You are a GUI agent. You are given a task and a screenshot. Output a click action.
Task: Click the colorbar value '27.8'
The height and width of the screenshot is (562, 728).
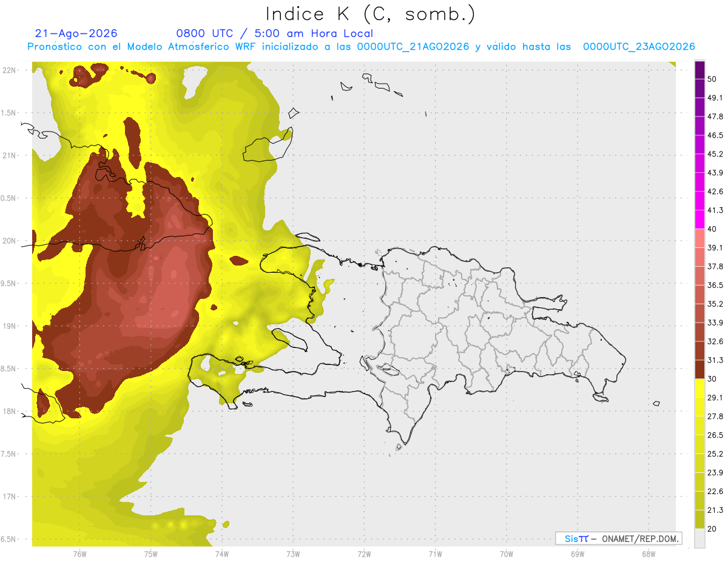click(x=715, y=416)
